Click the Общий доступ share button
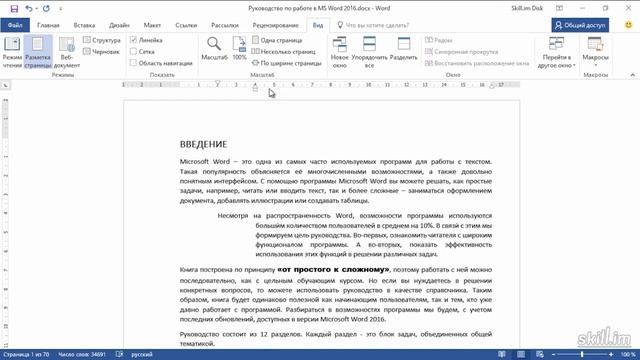Viewport: 640px width, 360px height. [580, 25]
